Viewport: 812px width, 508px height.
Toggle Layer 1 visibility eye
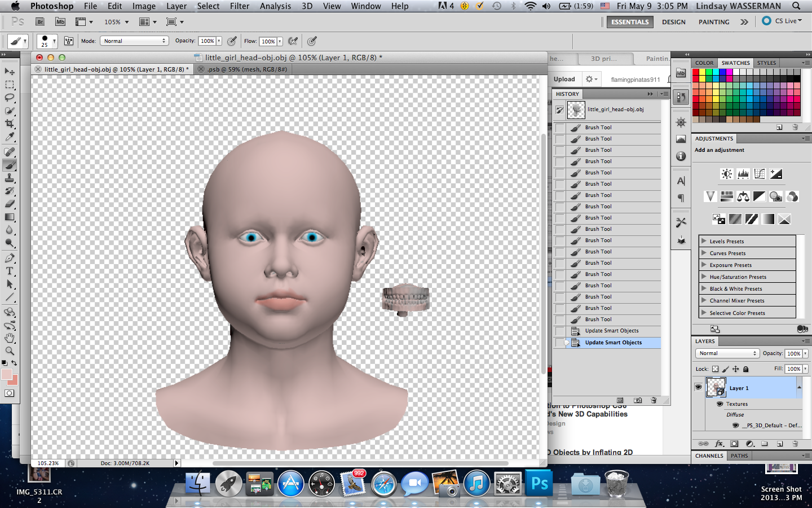click(x=698, y=387)
